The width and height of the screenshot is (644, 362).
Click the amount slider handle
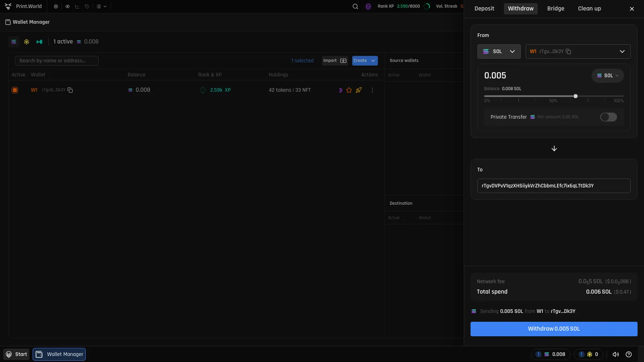[576, 96]
